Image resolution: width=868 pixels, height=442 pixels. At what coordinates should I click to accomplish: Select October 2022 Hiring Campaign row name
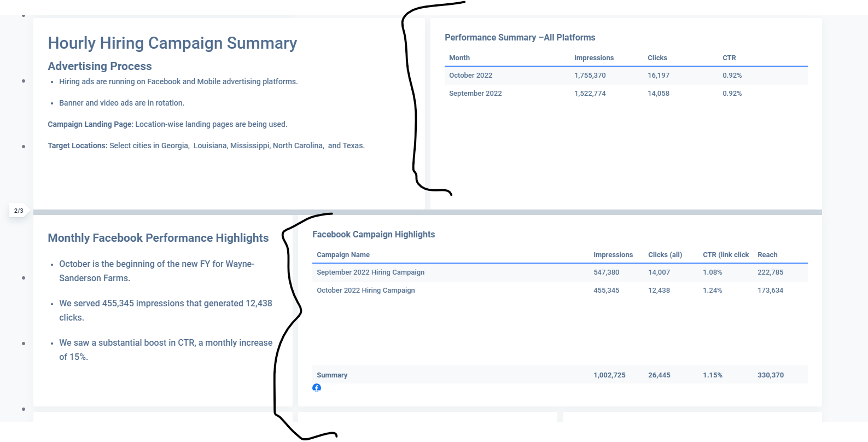[x=366, y=290]
